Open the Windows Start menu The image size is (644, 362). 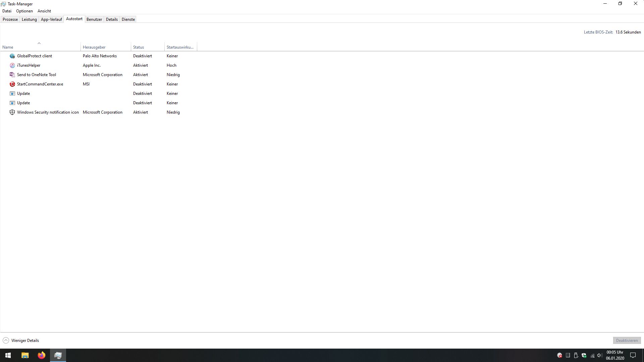tap(8, 355)
